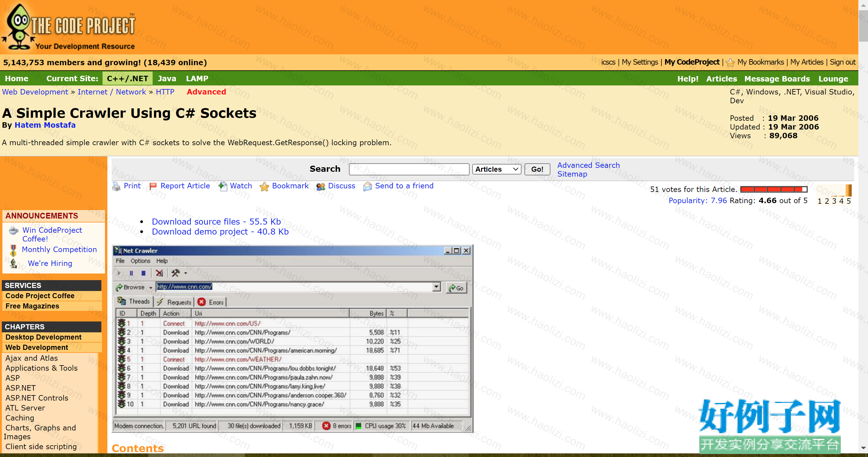
Task: Open the ASP.NET Controls category
Action: 37,398
